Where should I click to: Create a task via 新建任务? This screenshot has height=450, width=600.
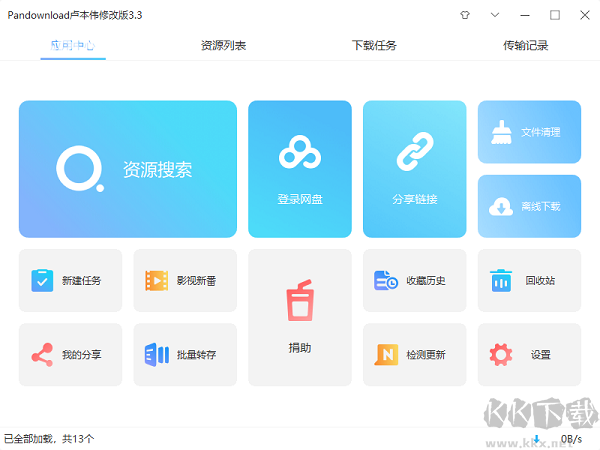pos(70,280)
